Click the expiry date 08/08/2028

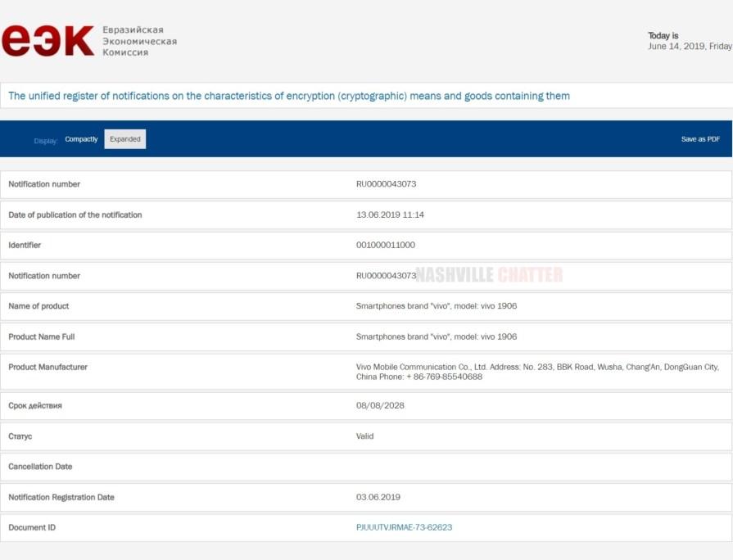[380, 406]
